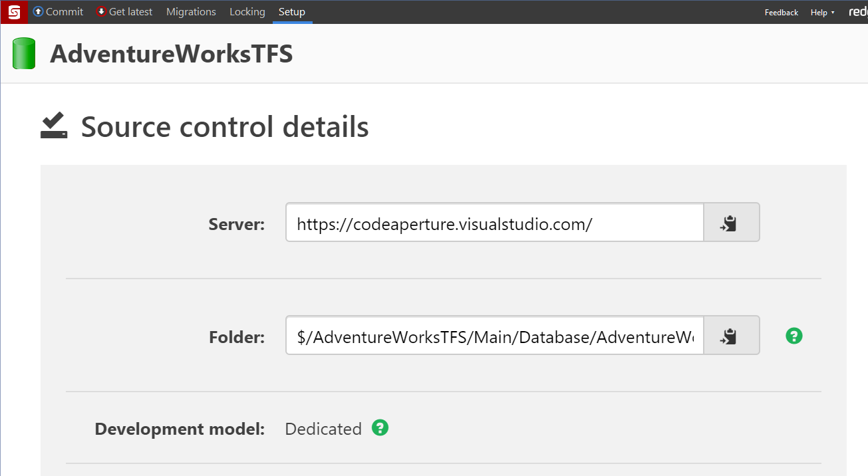868x476 pixels.
Task: Click the AdventureWorksTFS database title
Action: [x=171, y=54]
